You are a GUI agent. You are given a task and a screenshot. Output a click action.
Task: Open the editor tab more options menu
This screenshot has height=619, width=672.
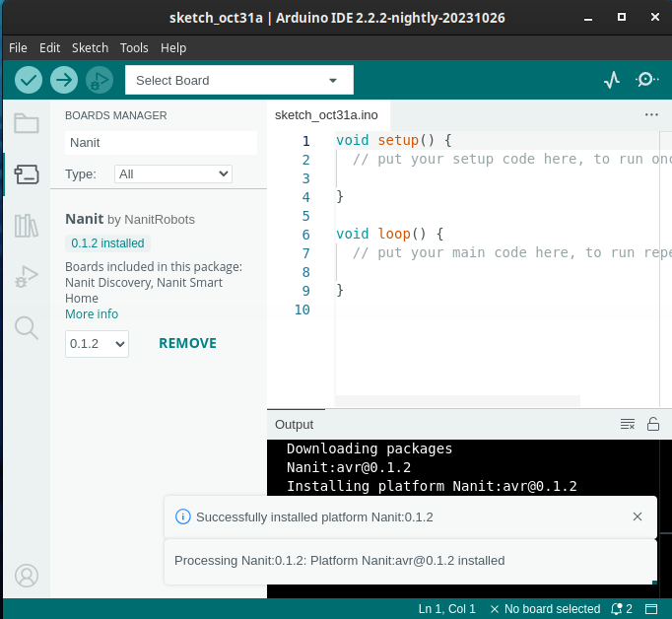coord(651,115)
